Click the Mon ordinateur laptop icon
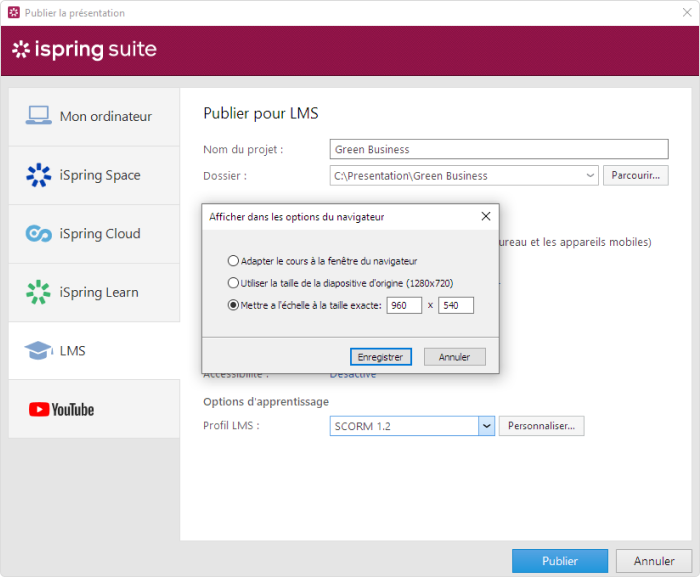This screenshot has height=577, width=700. 38,116
